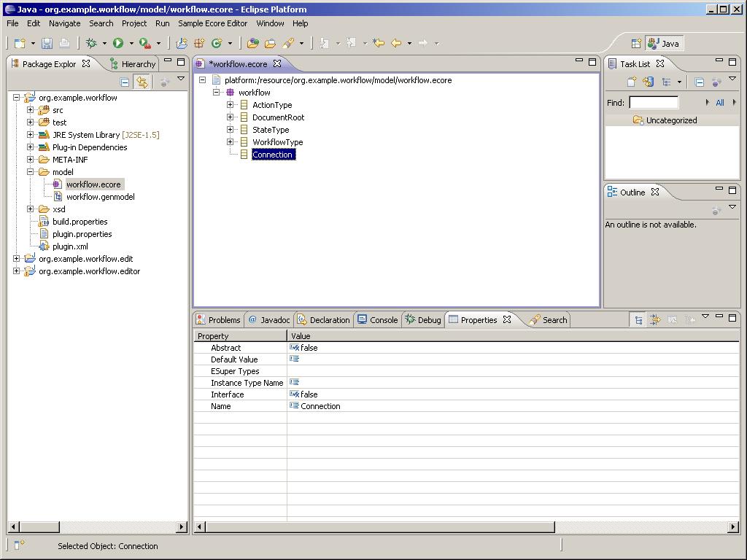Collapse the model folder in Package Explorer
Viewport: 747px width, 560px height.
pos(31,172)
